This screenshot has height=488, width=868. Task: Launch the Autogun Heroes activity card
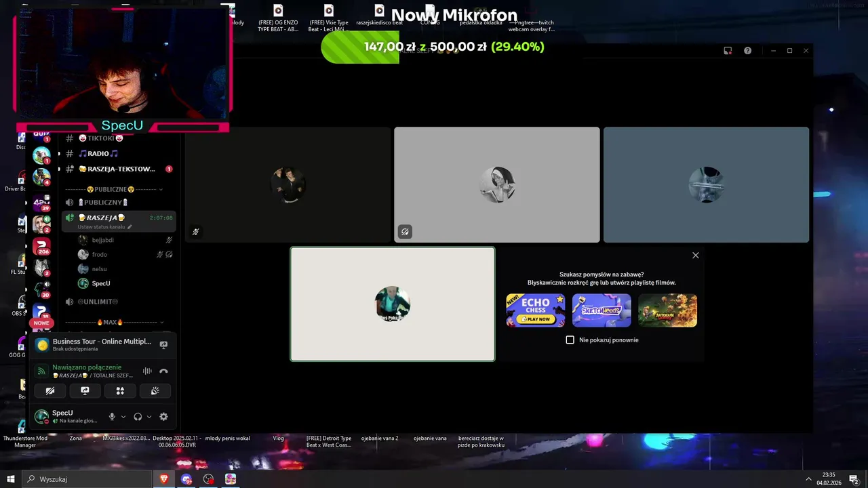point(667,310)
